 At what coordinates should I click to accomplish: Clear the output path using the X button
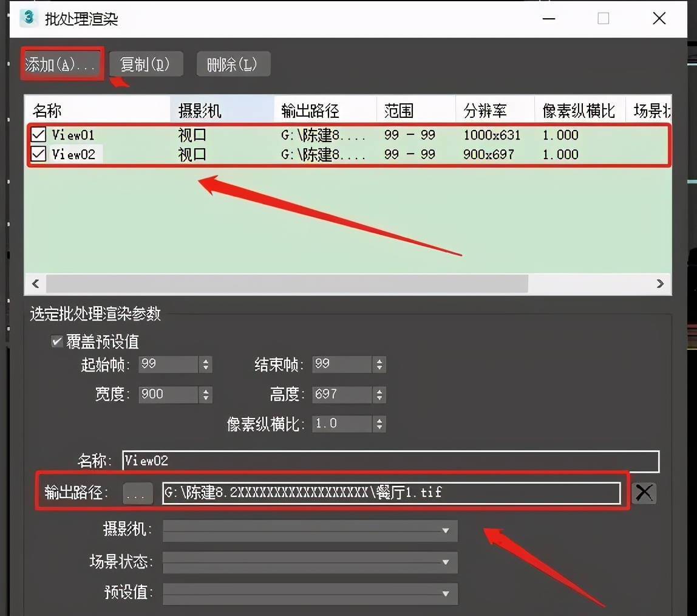click(644, 493)
